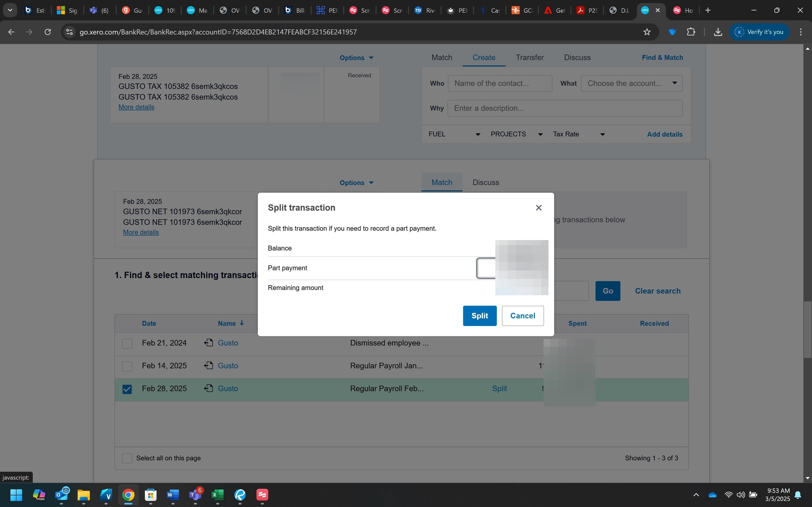Close the Split transaction dialog with X
812x507 pixels.
click(538, 208)
